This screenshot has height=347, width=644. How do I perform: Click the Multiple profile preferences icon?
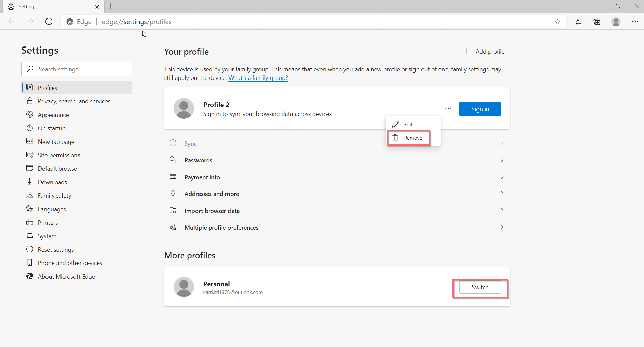coord(173,227)
